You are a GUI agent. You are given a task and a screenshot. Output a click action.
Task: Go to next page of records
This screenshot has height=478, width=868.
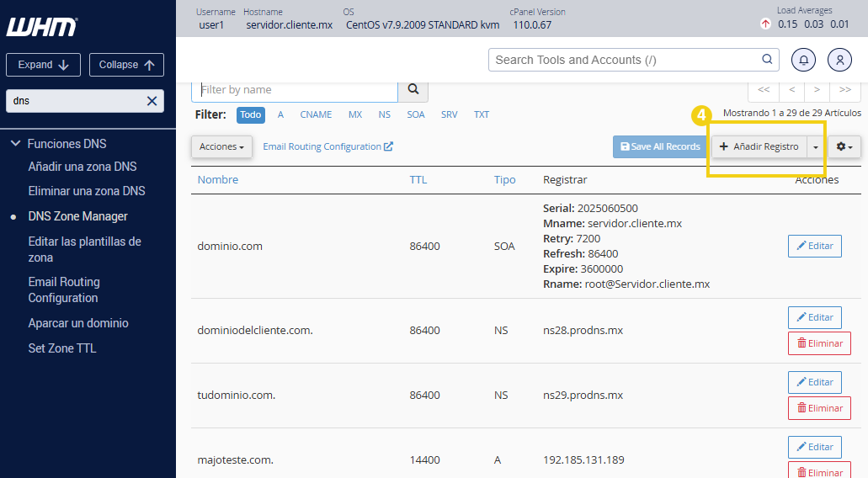817,89
